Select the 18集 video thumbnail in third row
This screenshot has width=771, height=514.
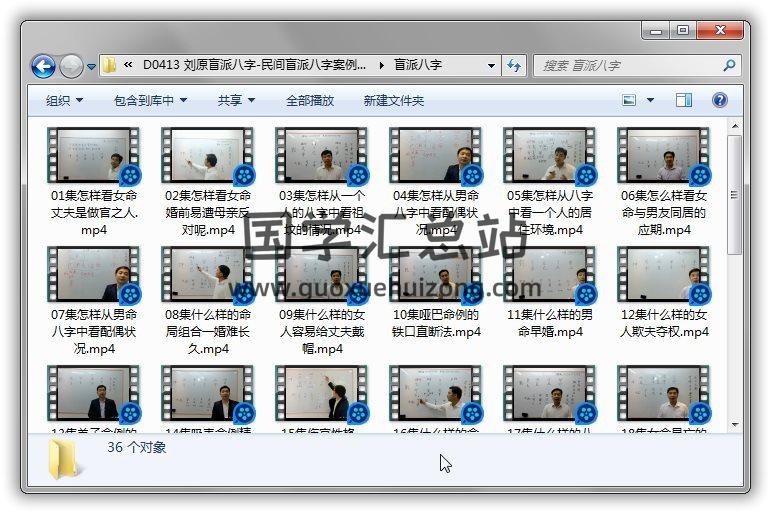click(664, 393)
